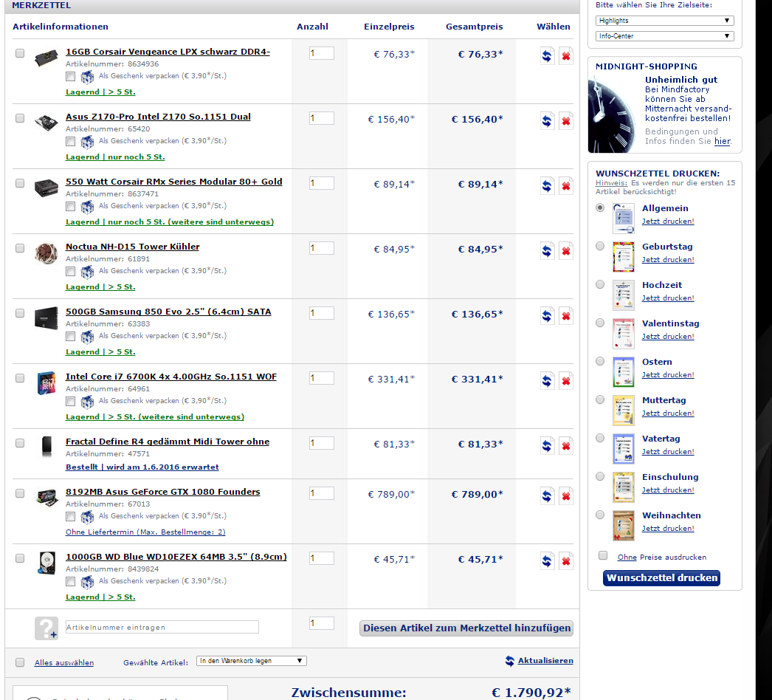Click the update arrows for the Samsung 850 Evo
Viewport: 772px width, 700px height.
pyautogui.click(x=547, y=316)
